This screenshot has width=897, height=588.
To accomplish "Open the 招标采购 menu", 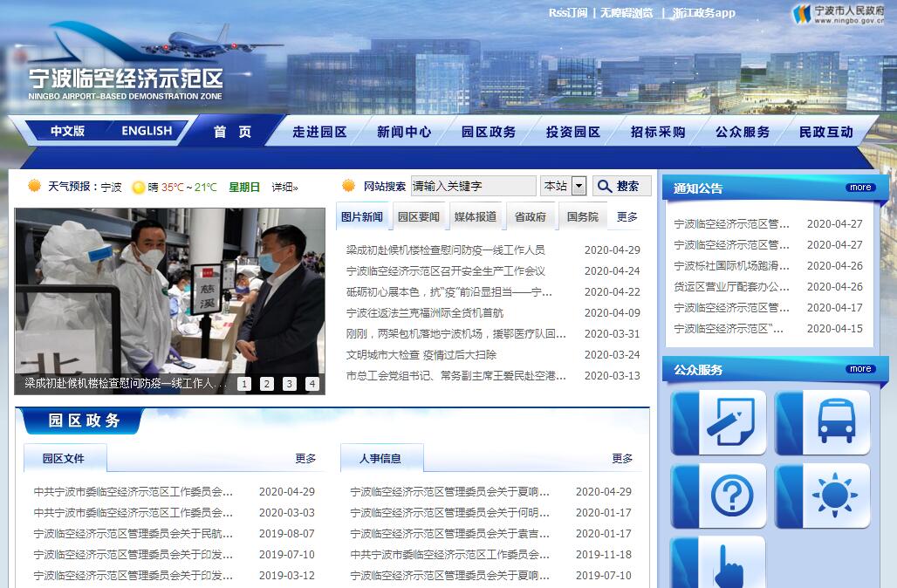I will click(x=658, y=132).
